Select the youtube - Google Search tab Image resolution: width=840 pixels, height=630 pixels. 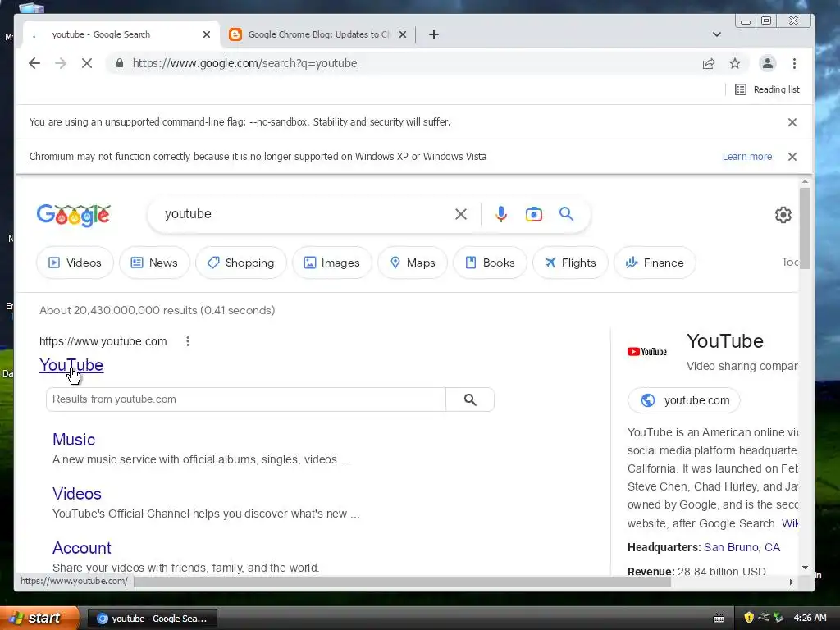pyautogui.click(x=121, y=34)
